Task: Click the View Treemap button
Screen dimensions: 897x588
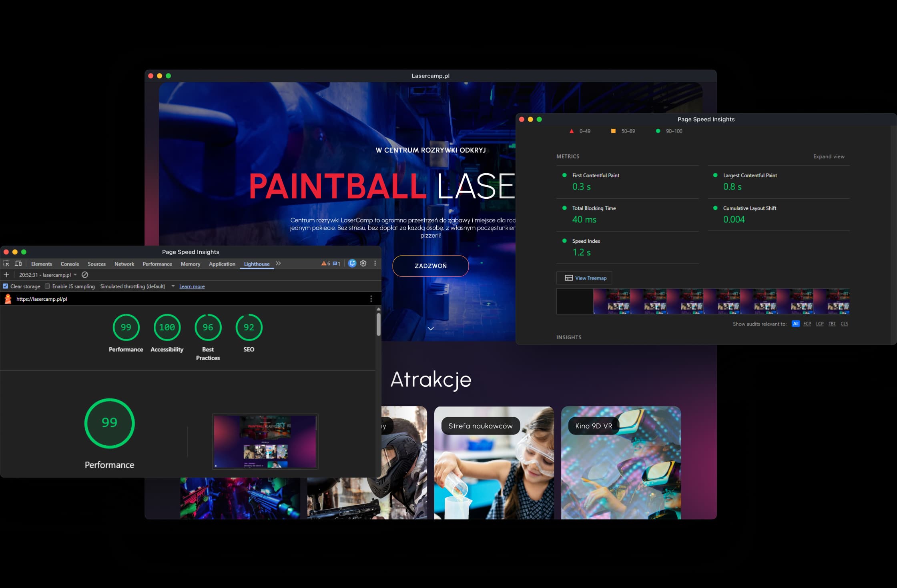Action: point(584,278)
